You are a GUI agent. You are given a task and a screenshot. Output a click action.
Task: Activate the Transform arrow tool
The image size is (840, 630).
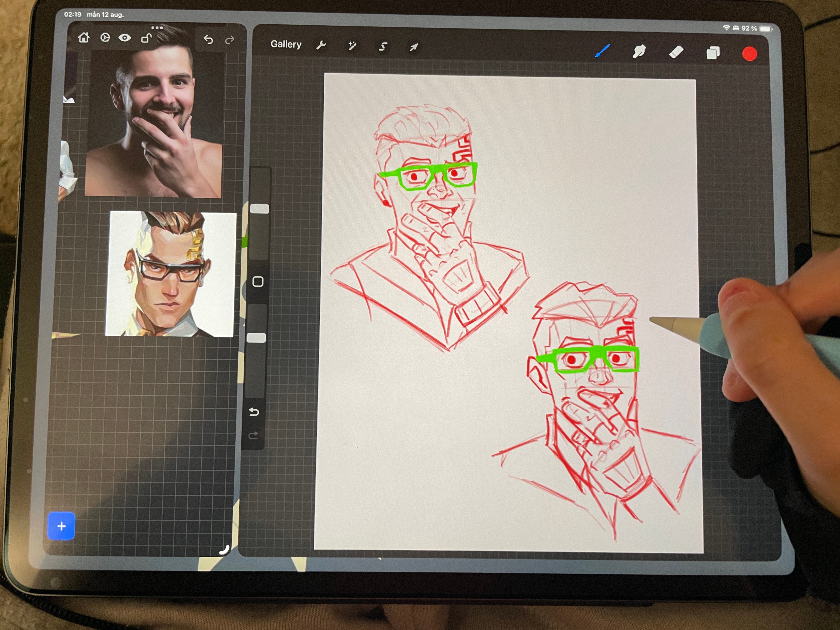(x=414, y=47)
